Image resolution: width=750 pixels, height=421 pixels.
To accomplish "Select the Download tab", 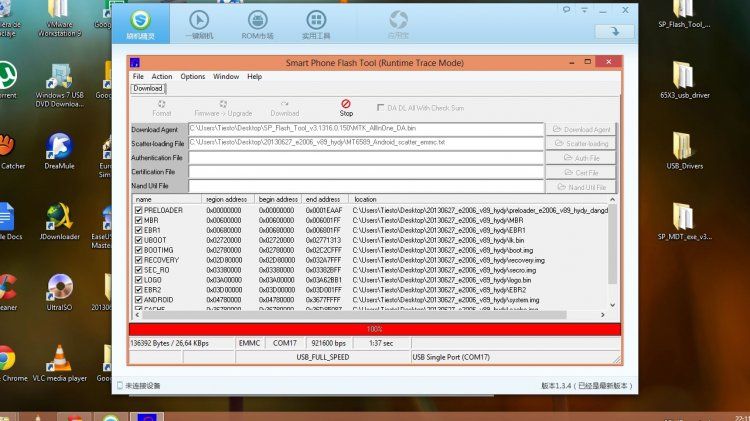I will coord(148,89).
